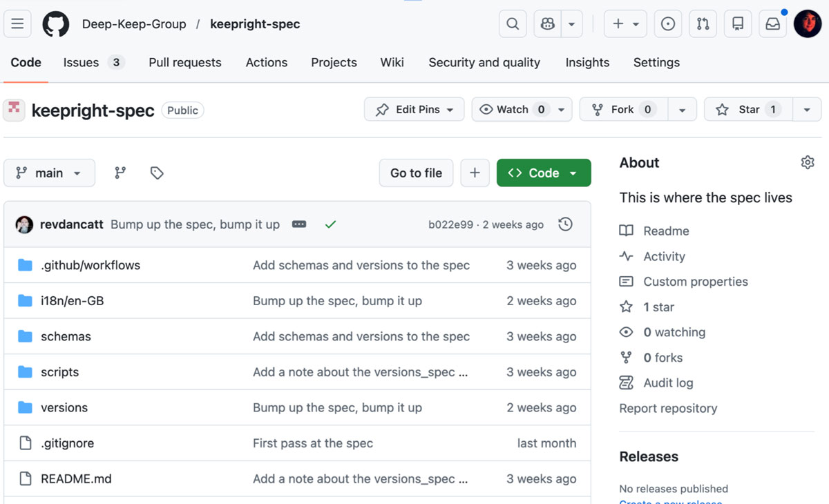Open the repositories icon in header
Image resolution: width=829 pixels, height=504 pixels.
click(x=738, y=24)
